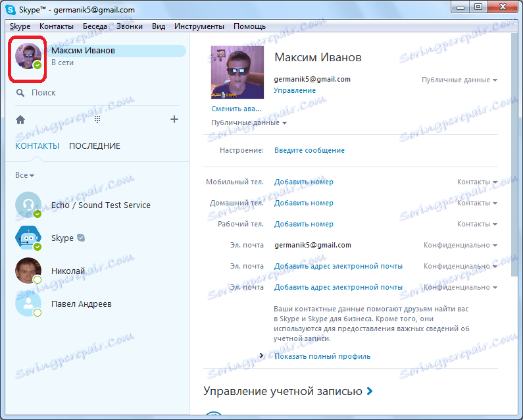This screenshot has height=420, width=523.
Task: Select the Skype bot avatar icon
Action: (x=28, y=238)
